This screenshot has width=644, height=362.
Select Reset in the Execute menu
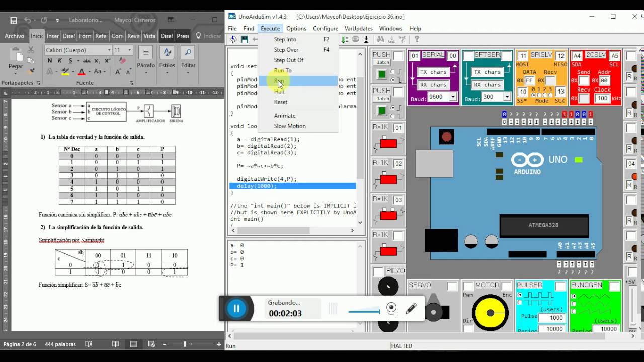(x=297, y=102)
